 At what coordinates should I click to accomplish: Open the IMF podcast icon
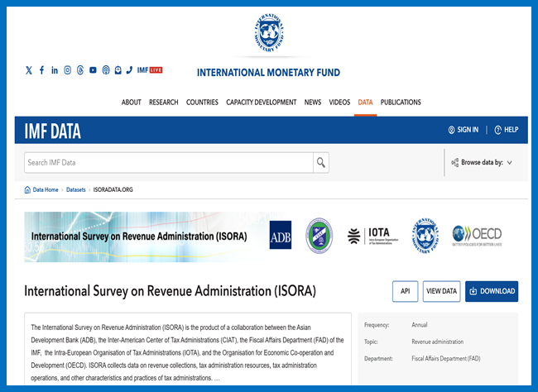(105, 70)
